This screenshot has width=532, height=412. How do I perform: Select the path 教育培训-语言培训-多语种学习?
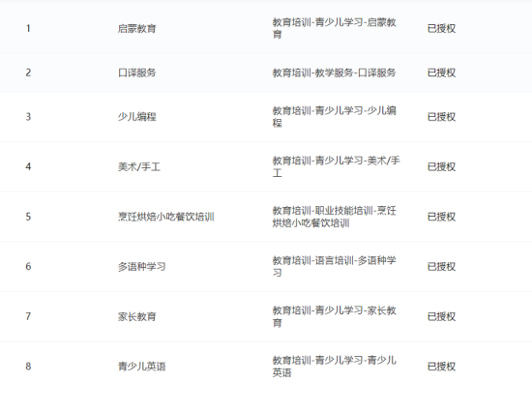click(x=335, y=266)
